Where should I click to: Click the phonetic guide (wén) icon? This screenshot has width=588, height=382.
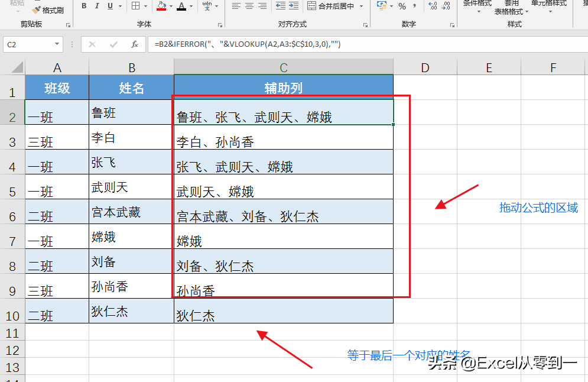point(207,6)
